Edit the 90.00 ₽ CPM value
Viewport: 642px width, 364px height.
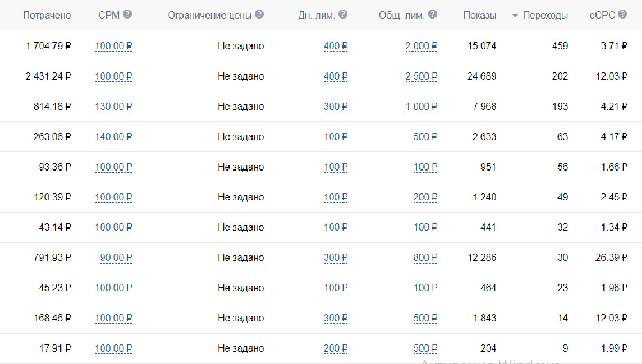(116, 258)
